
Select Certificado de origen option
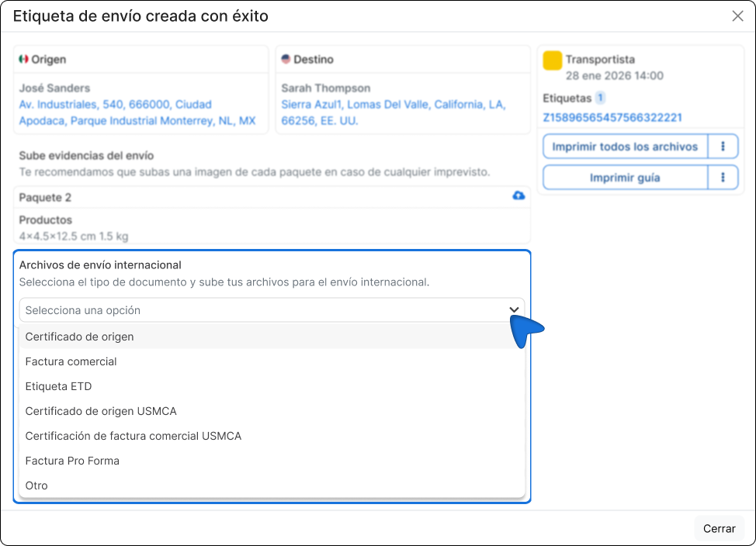(x=79, y=337)
